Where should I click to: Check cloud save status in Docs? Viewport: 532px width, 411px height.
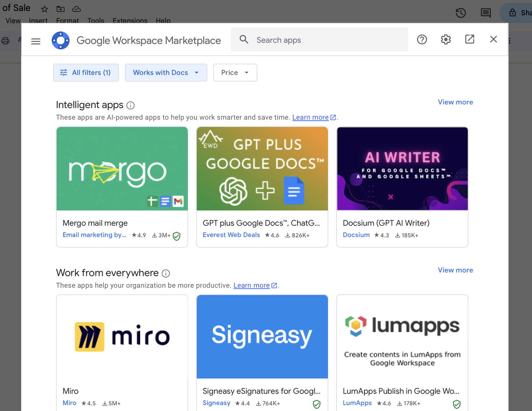point(77,9)
